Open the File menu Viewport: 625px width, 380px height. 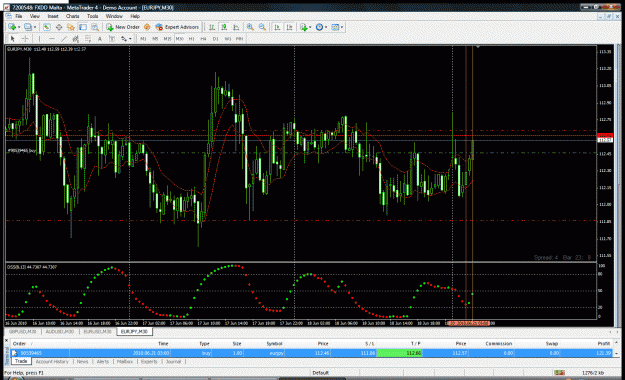click(x=18, y=16)
